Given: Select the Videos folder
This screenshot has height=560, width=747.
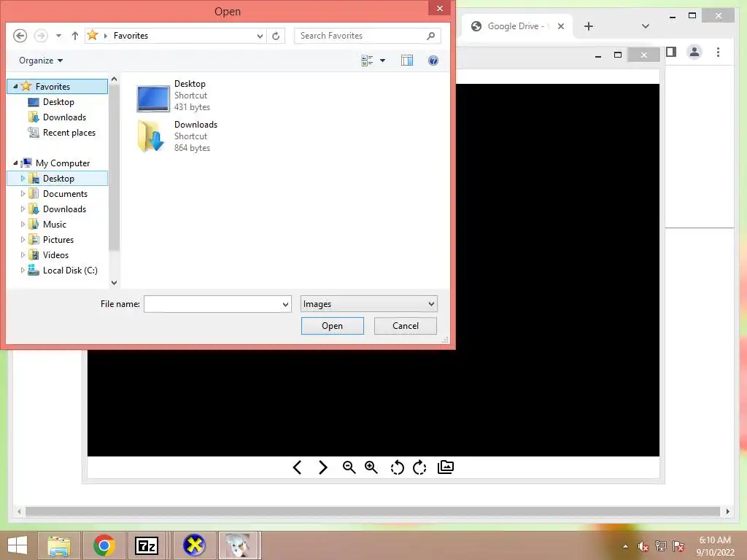Looking at the screenshot, I should [55, 254].
